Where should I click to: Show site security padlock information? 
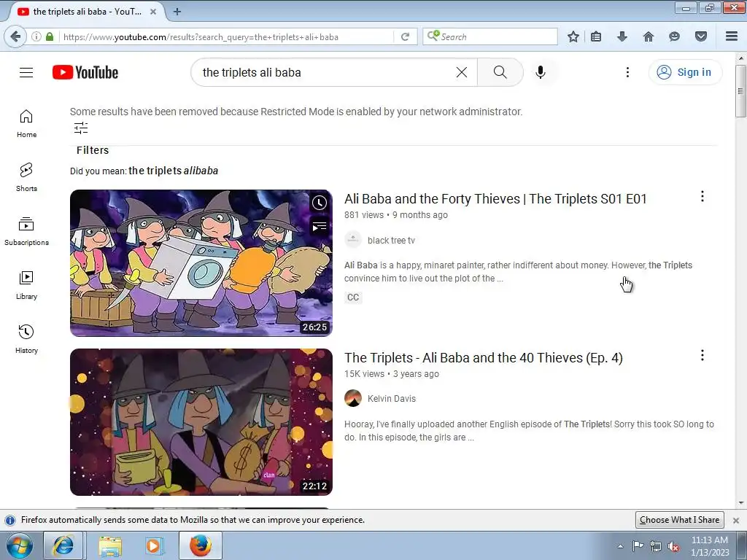[50, 36]
